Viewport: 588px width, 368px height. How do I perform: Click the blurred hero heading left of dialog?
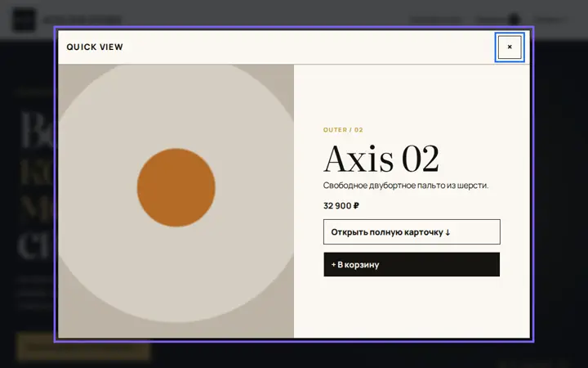[x=37, y=184]
